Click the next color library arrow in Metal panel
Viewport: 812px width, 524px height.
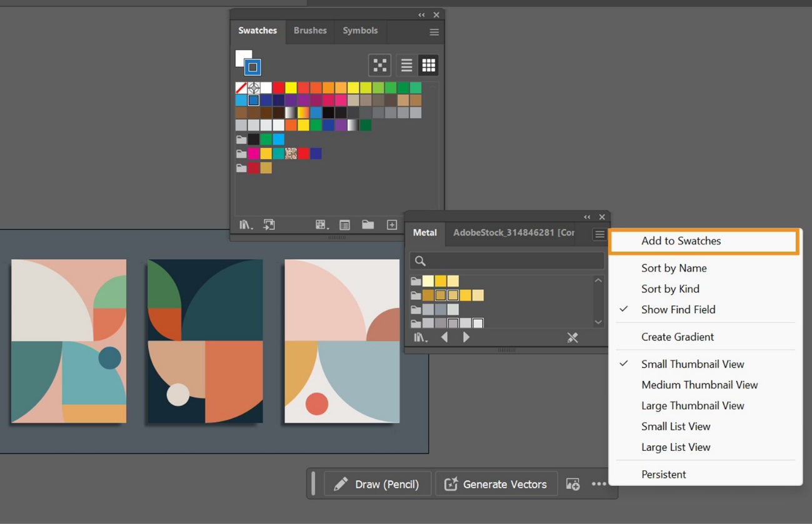[466, 337]
